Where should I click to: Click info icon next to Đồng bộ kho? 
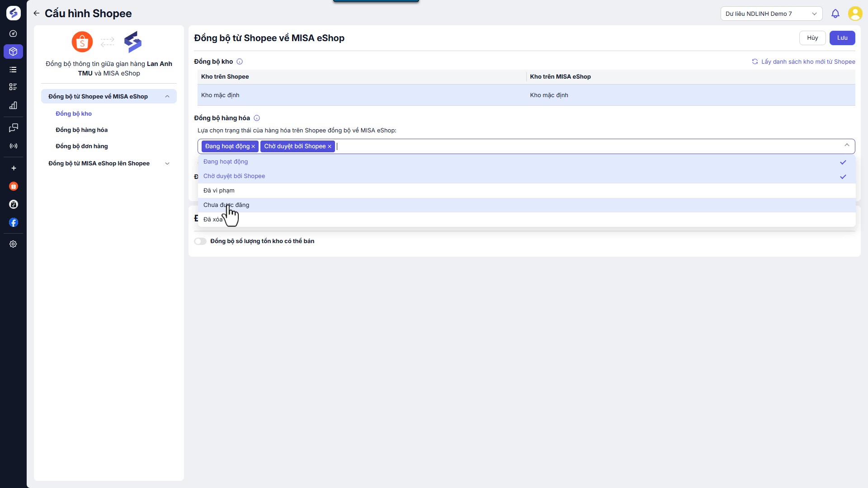[240, 61]
